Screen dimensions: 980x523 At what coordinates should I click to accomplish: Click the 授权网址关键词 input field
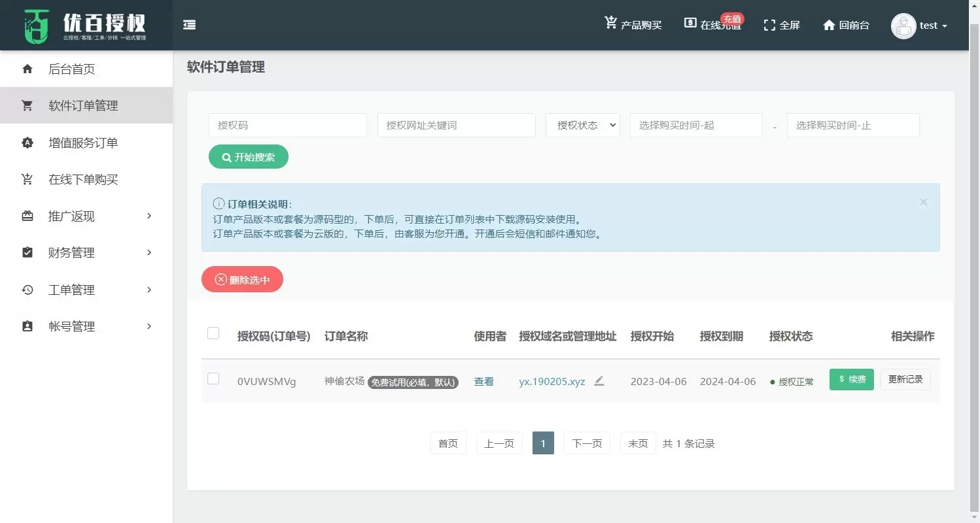457,125
